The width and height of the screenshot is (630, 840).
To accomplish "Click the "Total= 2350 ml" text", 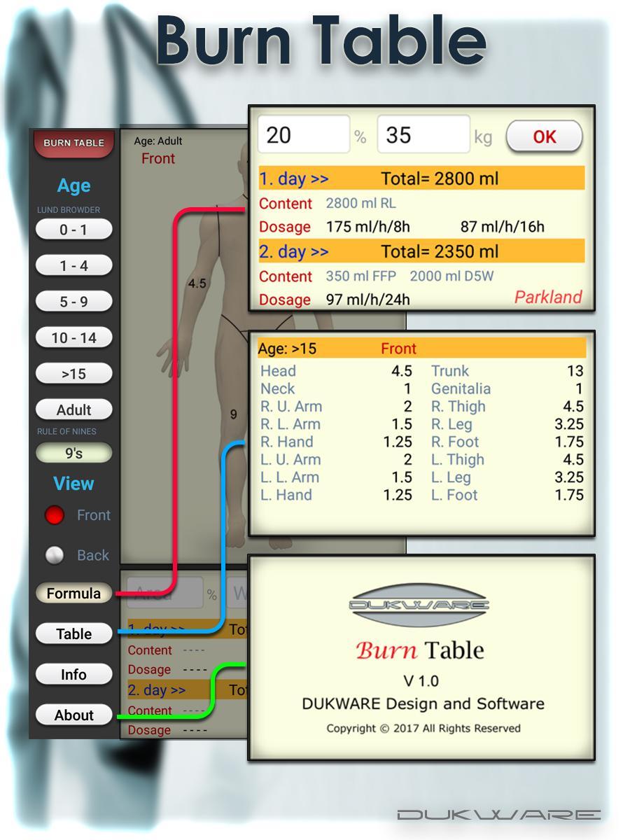I will coord(440,251).
